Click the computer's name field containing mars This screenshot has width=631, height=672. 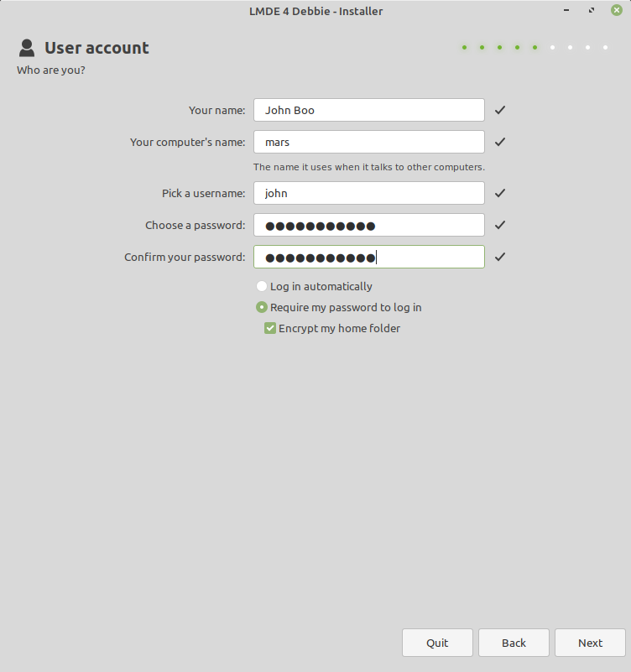368,142
